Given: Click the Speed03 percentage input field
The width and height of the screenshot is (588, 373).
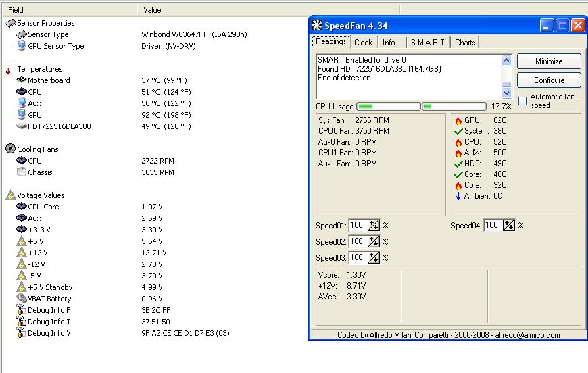Looking at the screenshot, I should tap(358, 257).
